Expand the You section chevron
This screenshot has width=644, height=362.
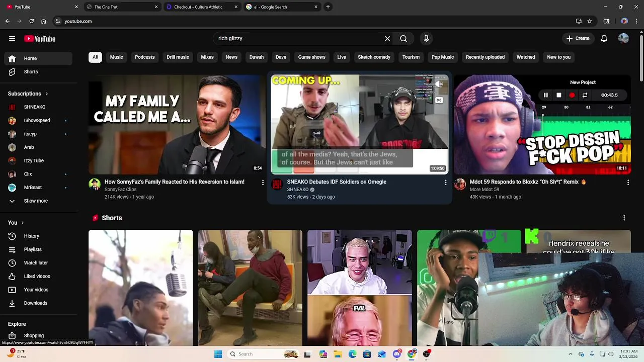point(22,223)
